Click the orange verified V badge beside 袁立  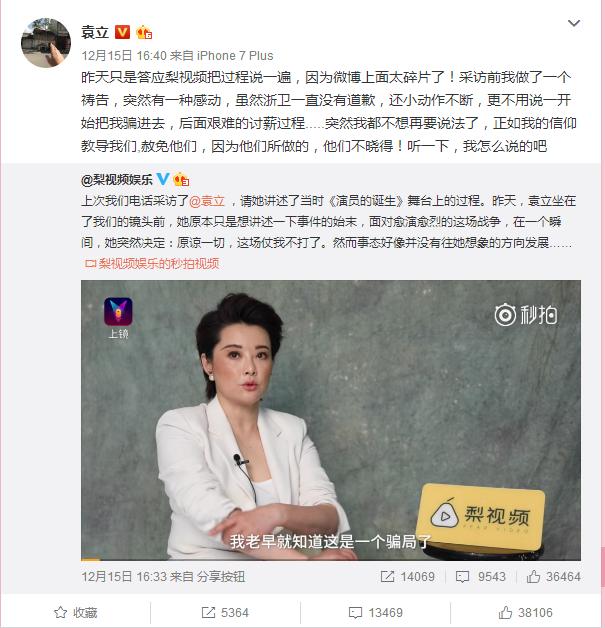[x=123, y=32]
